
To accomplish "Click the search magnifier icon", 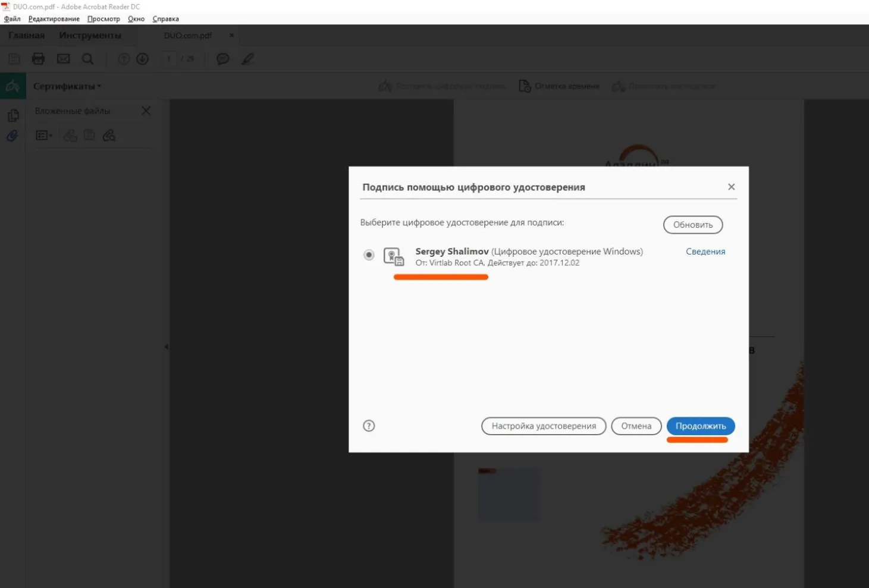I will click(x=87, y=59).
